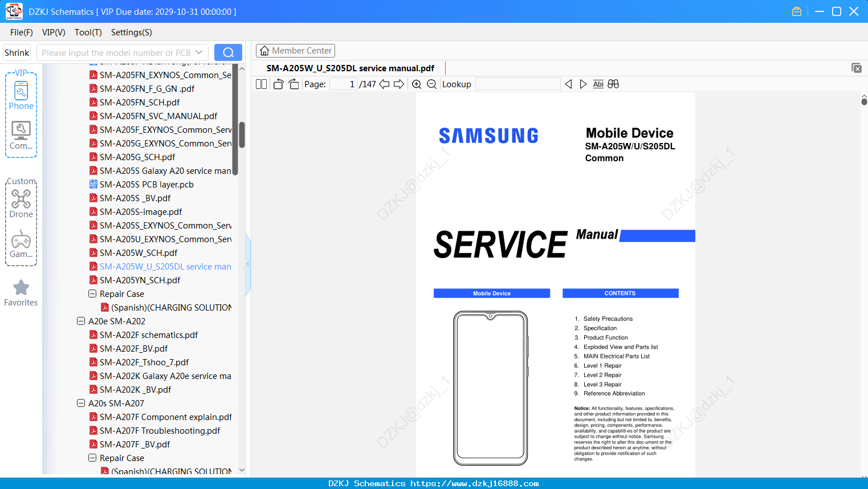Open SM-A202K _BV.pdf
This screenshot has height=489, width=868.
click(x=135, y=390)
